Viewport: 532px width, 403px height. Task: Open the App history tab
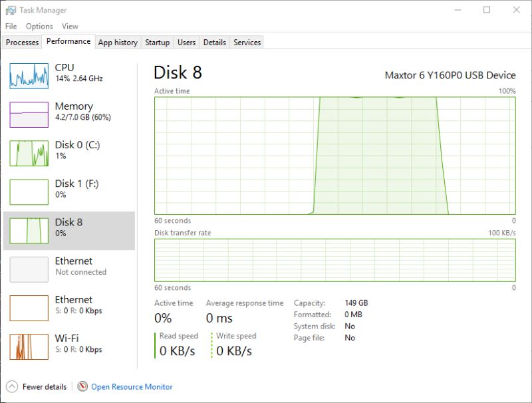coord(118,42)
